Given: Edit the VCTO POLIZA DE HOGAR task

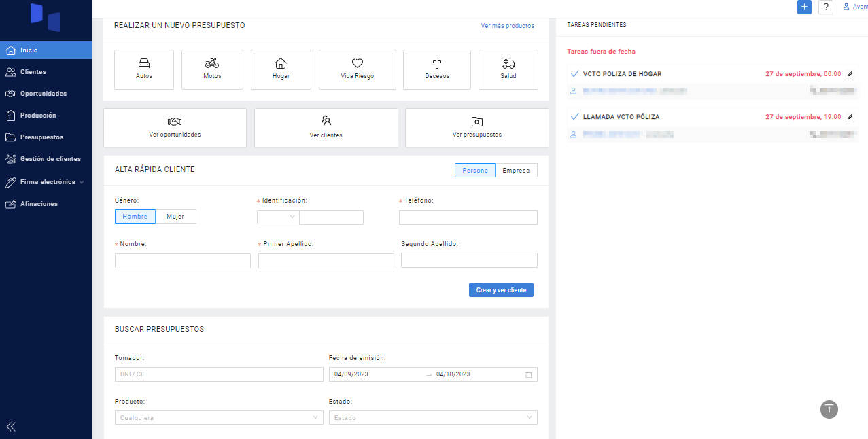Looking at the screenshot, I should click(850, 74).
